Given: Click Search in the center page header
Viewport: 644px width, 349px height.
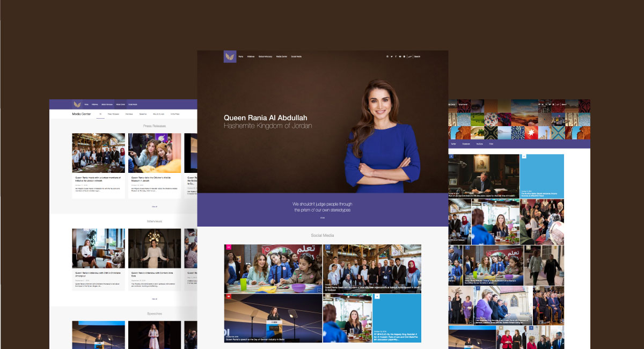Looking at the screenshot, I should tap(417, 56).
